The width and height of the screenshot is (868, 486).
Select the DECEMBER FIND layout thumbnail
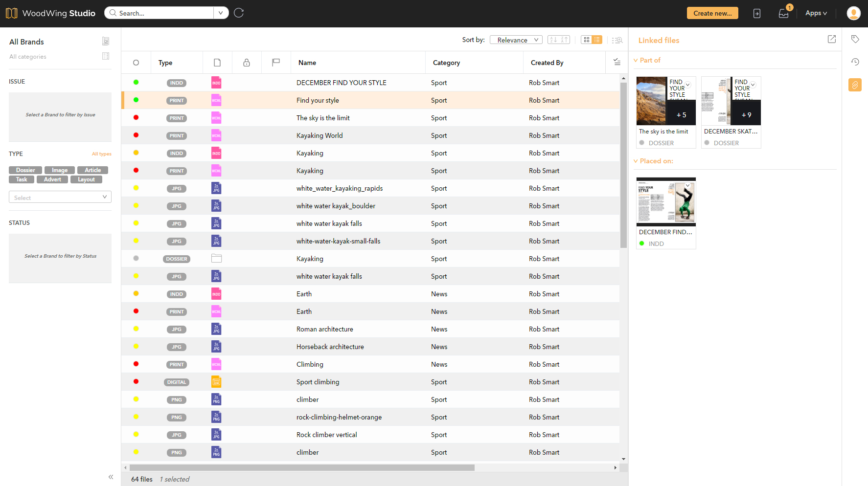pyautogui.click(x=665, y=201)
